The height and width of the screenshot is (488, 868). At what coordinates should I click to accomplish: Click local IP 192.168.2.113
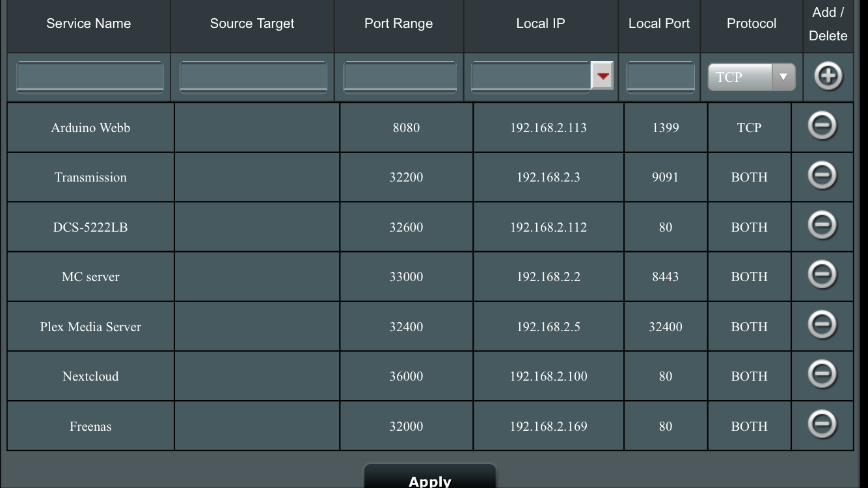pos(549,128)
